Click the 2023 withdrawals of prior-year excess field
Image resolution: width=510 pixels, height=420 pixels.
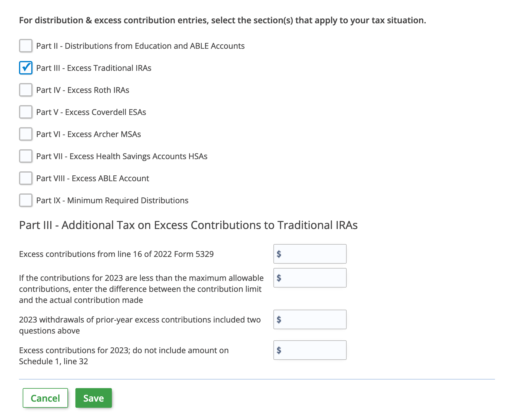[x=310, y=319]
